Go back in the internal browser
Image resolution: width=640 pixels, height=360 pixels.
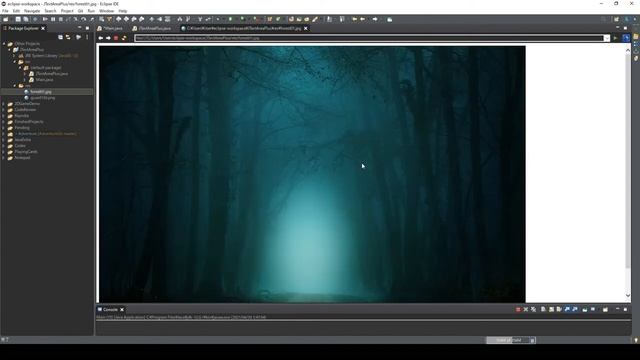coord(101,38)
